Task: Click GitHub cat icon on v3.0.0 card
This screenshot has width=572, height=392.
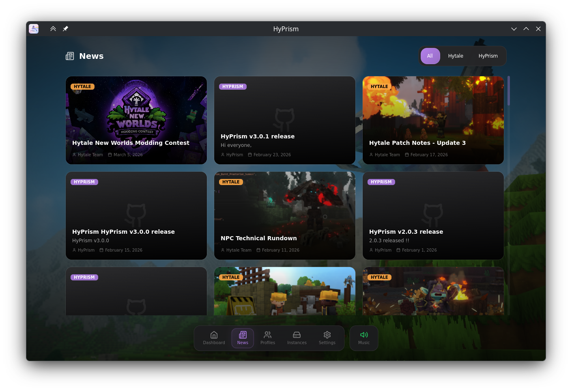Action: 136,215
